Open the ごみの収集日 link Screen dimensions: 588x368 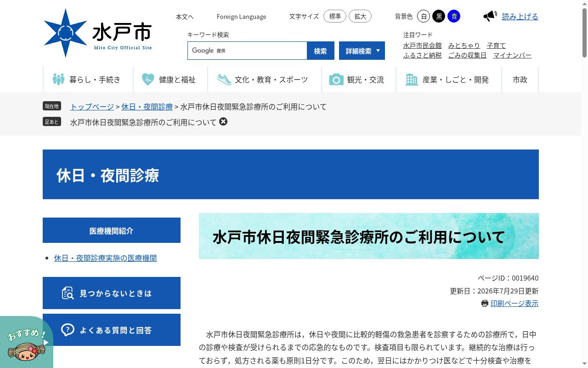(x=467, y=55)
